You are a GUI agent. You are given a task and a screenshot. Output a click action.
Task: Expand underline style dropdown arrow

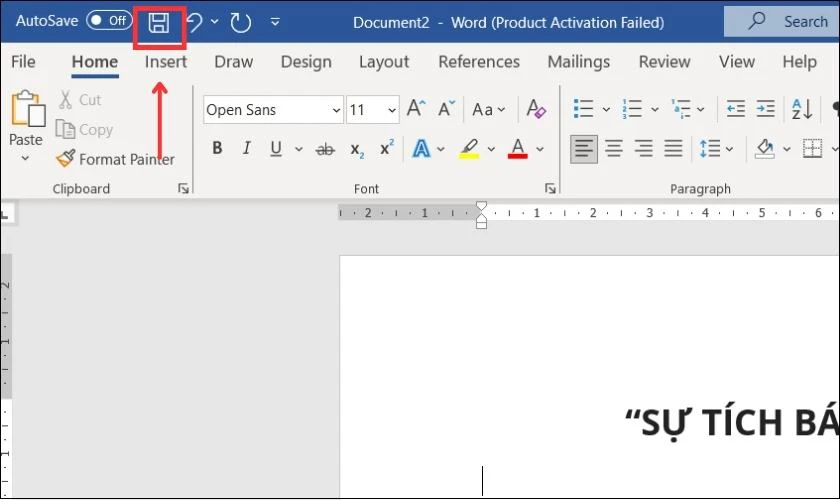299,150
